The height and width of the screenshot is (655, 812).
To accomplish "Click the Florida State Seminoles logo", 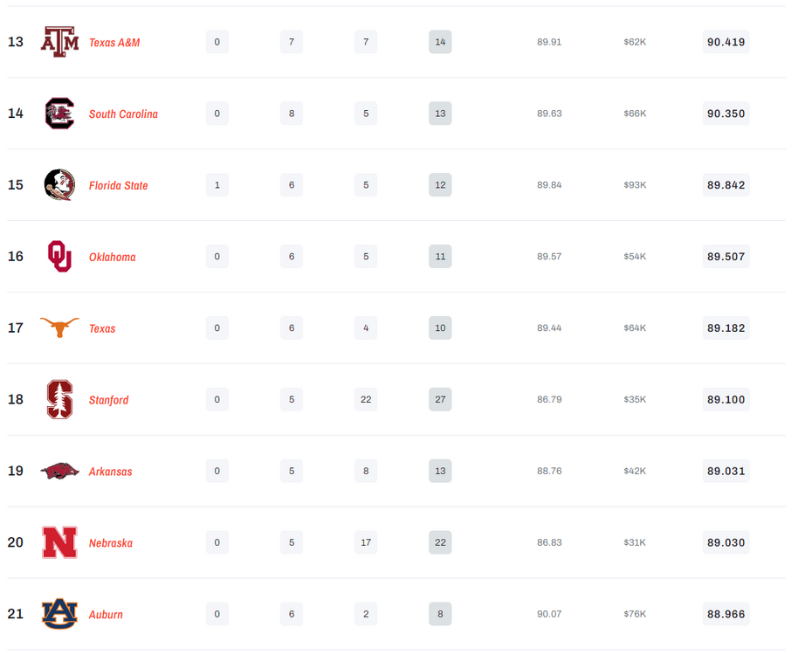I will tap(59, 185).
